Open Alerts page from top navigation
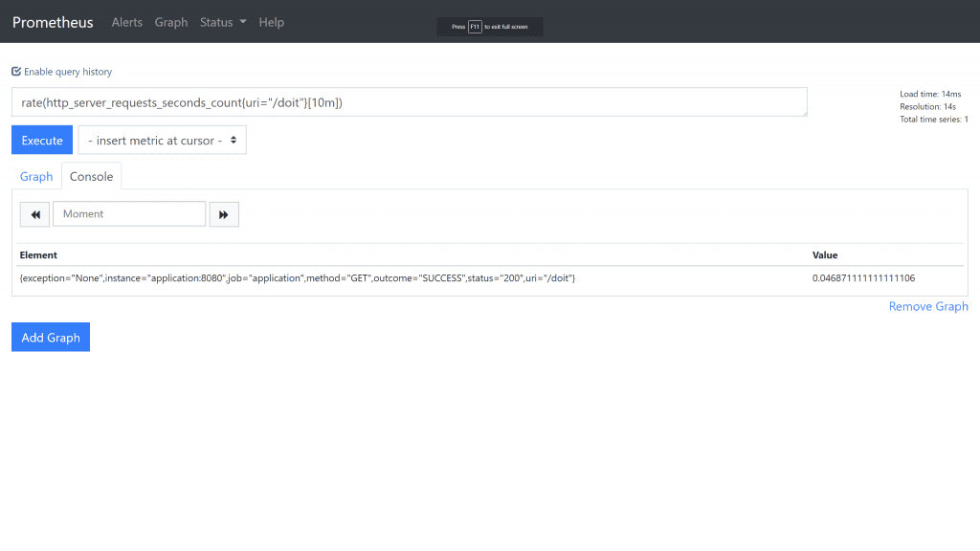Viewport: 980px width, 551px height. coord(126,22)
